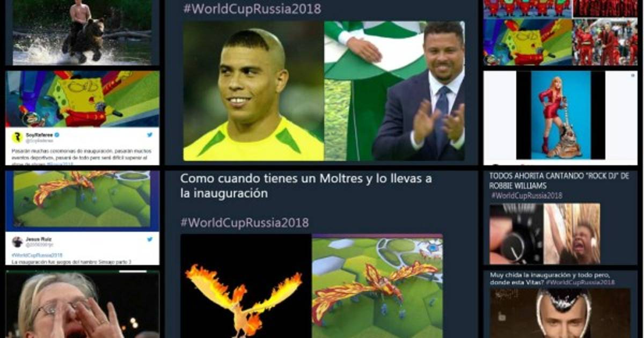The width and height of the screenshot is (644, 338).
Task: Open the man riding bear in water image
Action: coord(82,32)
